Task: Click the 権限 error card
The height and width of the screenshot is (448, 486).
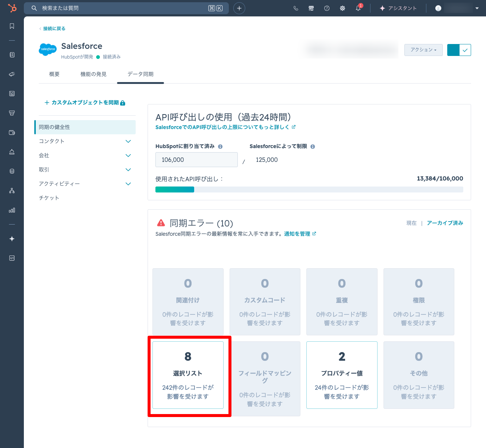Action: pyautogui.click(x=419, y=302)
